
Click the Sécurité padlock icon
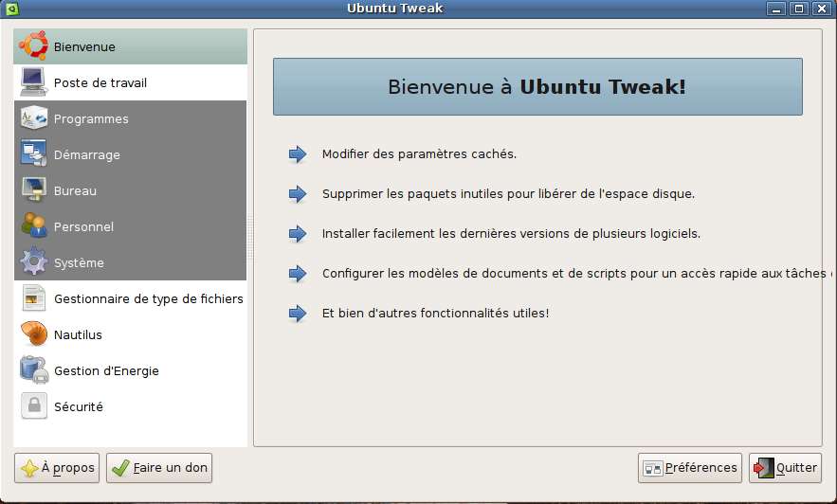(x=33, y=405)
